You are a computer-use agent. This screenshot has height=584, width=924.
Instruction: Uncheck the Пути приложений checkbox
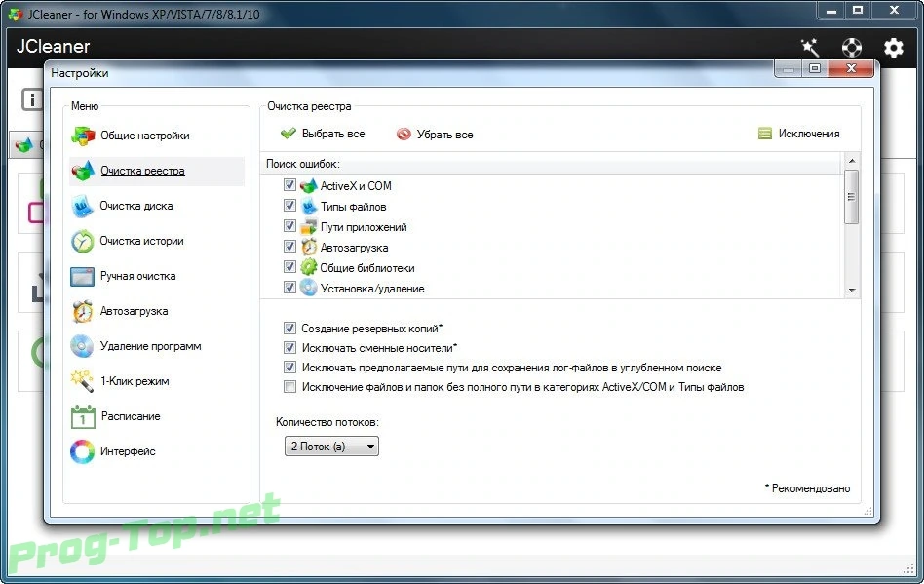point(289,226)
